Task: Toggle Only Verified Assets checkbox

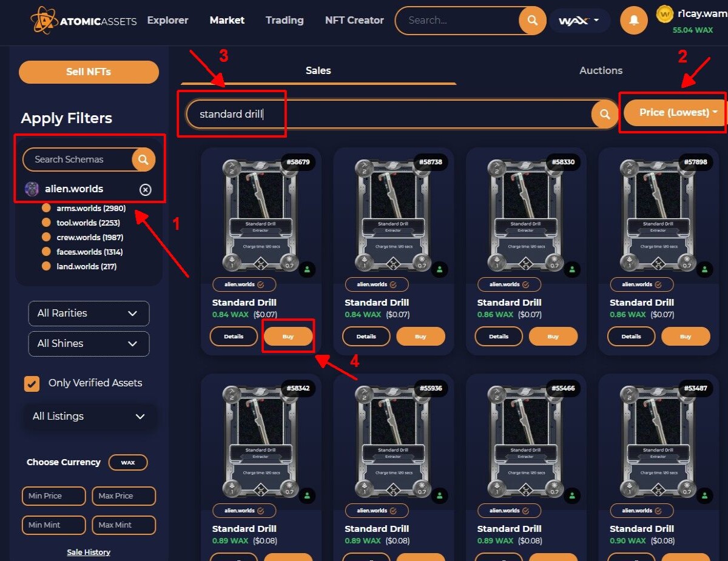Action: pyautogui.click(x=32, y=383)
